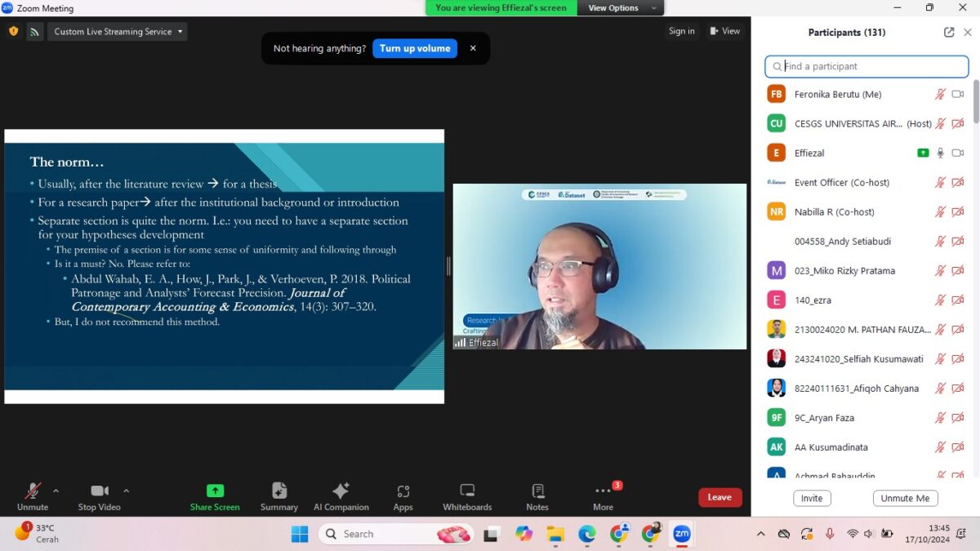Click Effiezal's microphone icon in participants list
The height and width of the screenshot is (551, 980).
[941, 153]
